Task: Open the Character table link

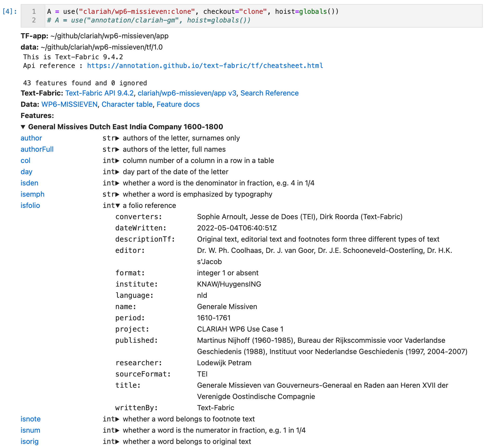Action: [x=127, y=104]
